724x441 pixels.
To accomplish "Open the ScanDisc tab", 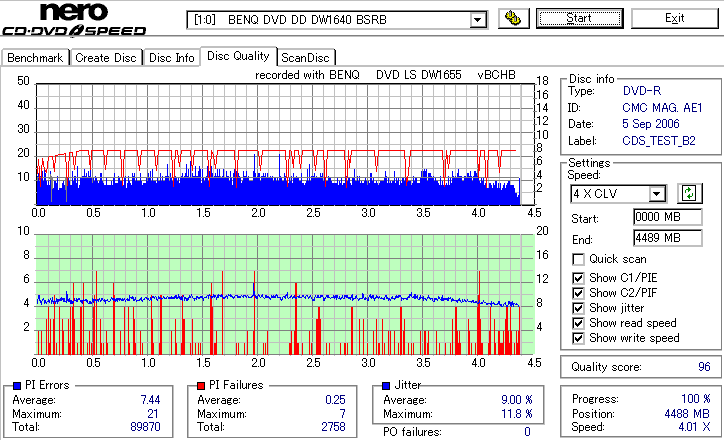I will [x=305, y=58].
